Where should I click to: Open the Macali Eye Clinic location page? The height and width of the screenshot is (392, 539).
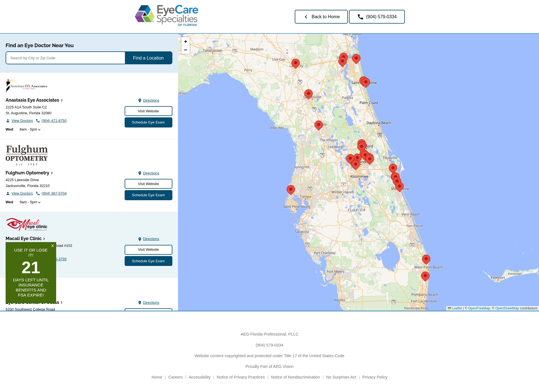click(x=26, y=239)
